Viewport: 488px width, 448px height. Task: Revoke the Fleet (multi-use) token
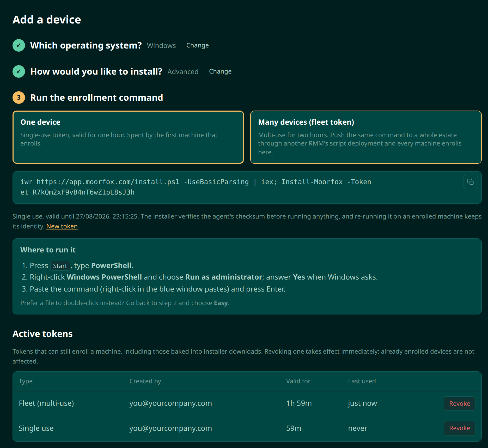coord(459,404)
